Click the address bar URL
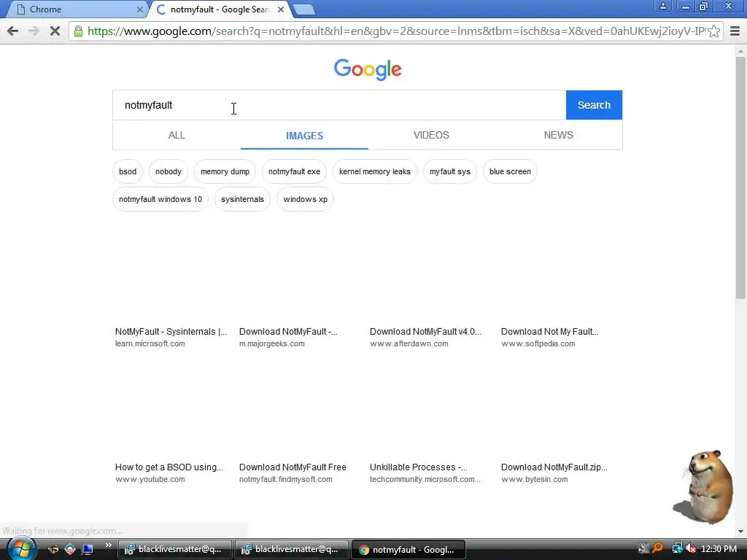This screenshot has width=747, height=560. pos(395,31)
